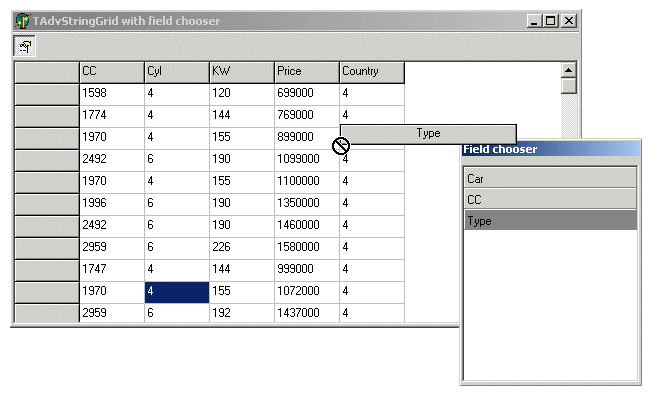This screenshot has height=396, width=670.
Task: Select Price cell 1072000
Action: 307,292
